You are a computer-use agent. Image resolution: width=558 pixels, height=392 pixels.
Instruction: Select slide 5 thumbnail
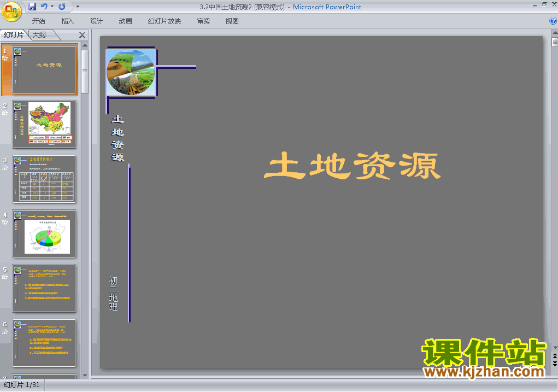[44, 288]
